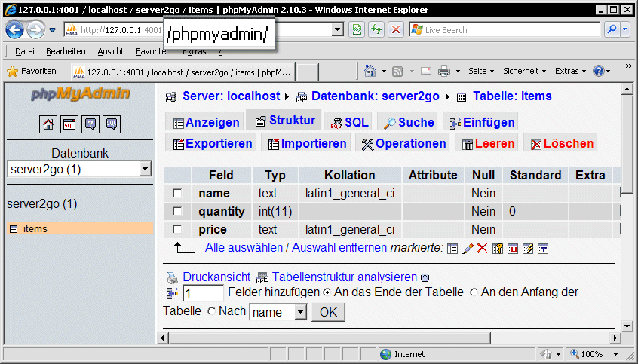The width and height of the screenshot is (638, 364).
Task: Switch to the Anzeigen tab
Action: (205, 122)
